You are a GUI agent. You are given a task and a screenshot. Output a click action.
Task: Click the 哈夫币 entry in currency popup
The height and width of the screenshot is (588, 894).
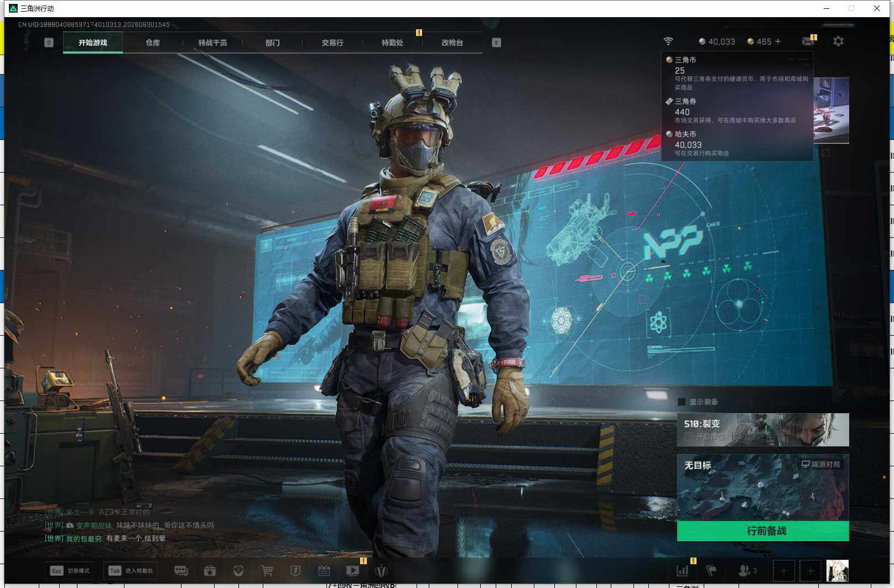(x=737, y=143)
